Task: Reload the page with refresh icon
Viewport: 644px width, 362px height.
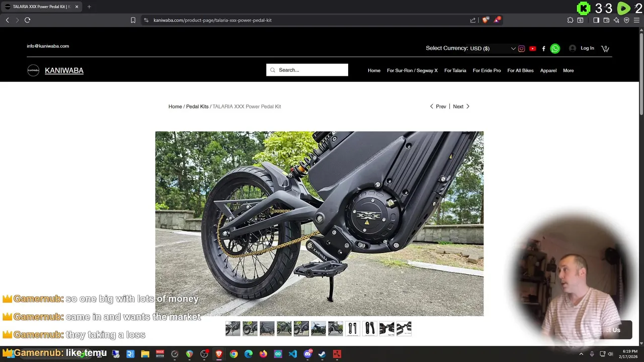Action: (28, 20)
